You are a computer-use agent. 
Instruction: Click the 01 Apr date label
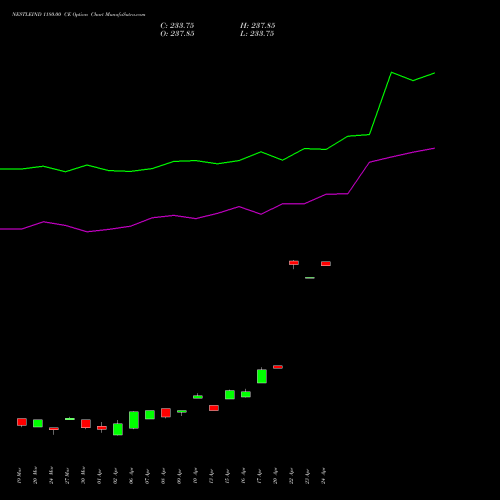pos(99,476)
